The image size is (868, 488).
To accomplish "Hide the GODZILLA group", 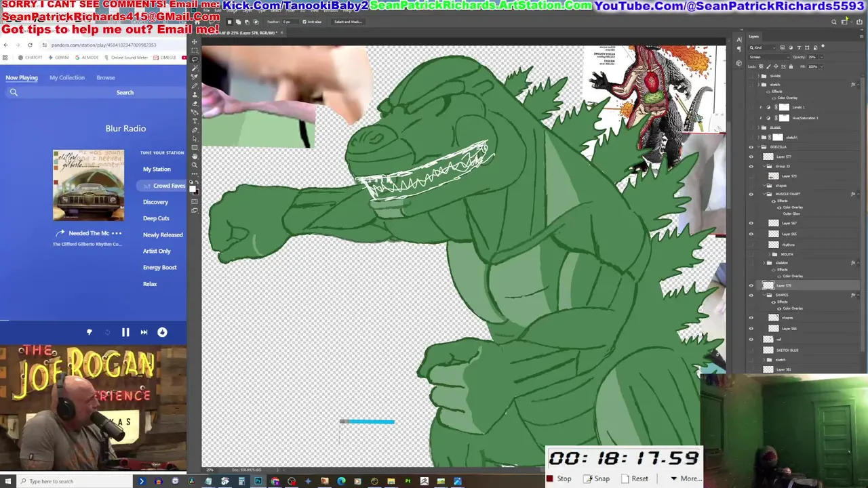I will tap(751, 147).
